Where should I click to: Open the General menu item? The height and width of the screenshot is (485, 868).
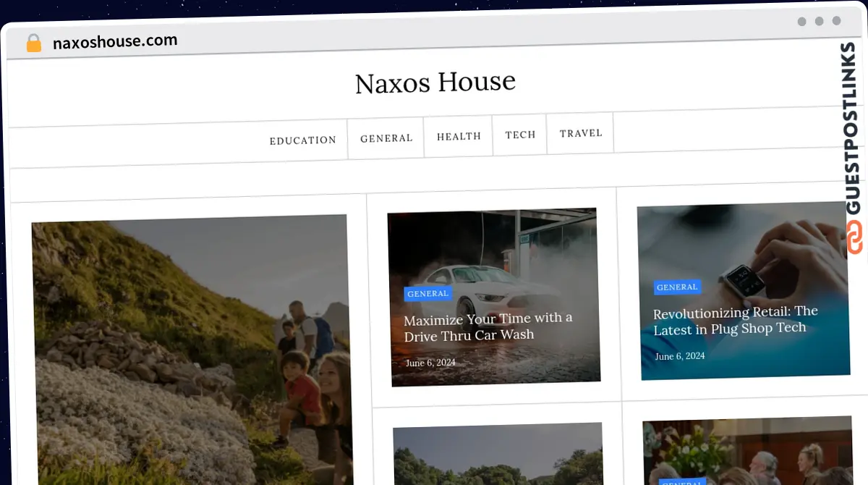point(386,138)
